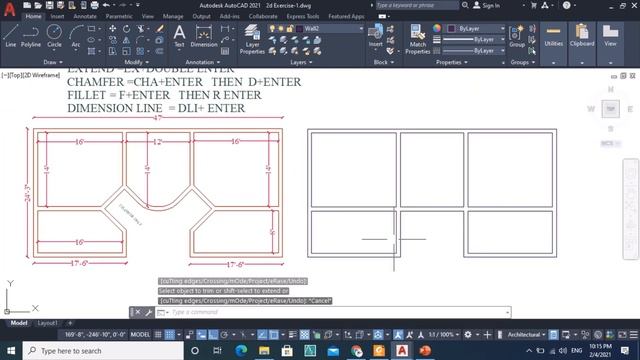The image size is (640, 360).
Task: Select the Arc tool
Action: pyautogui.click(x=76, y=36)
